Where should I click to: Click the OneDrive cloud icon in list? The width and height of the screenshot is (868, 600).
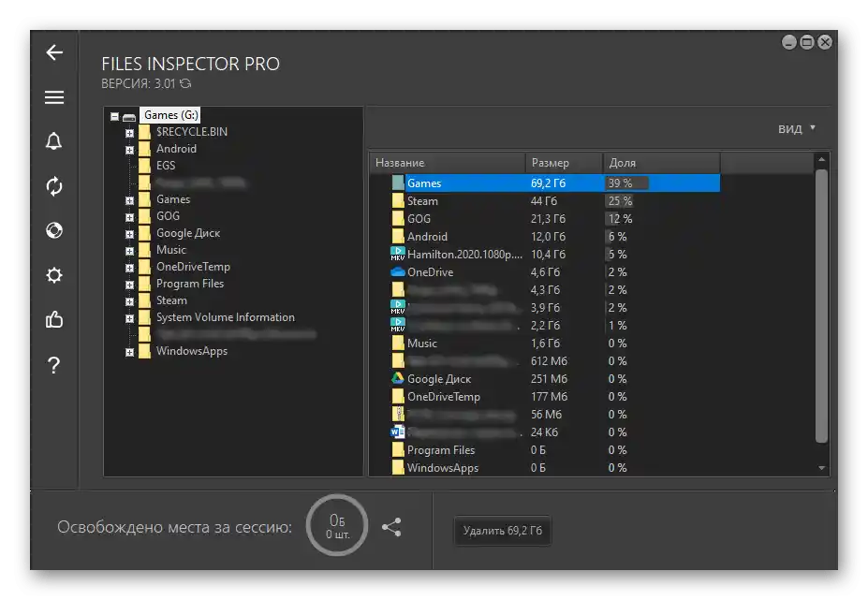pyautogui.click(x=397, y=271)
